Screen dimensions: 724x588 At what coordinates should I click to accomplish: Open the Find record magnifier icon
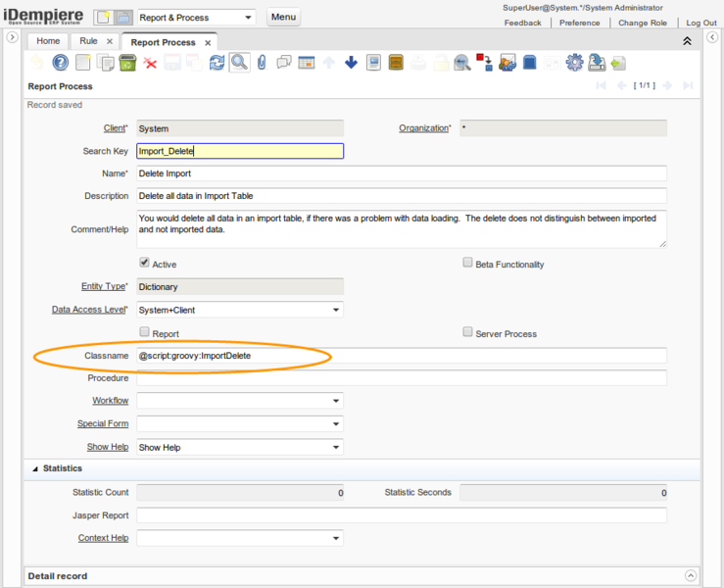[239, 63]
